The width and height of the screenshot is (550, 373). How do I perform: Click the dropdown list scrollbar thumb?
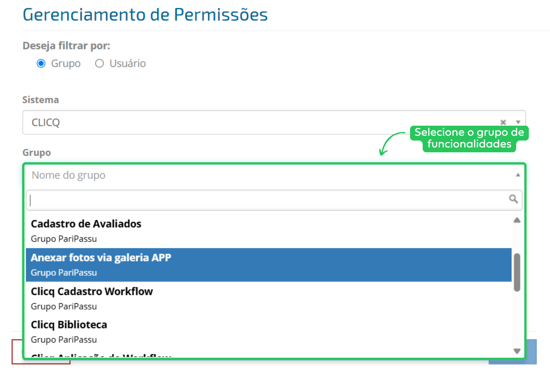coord(517,272)
